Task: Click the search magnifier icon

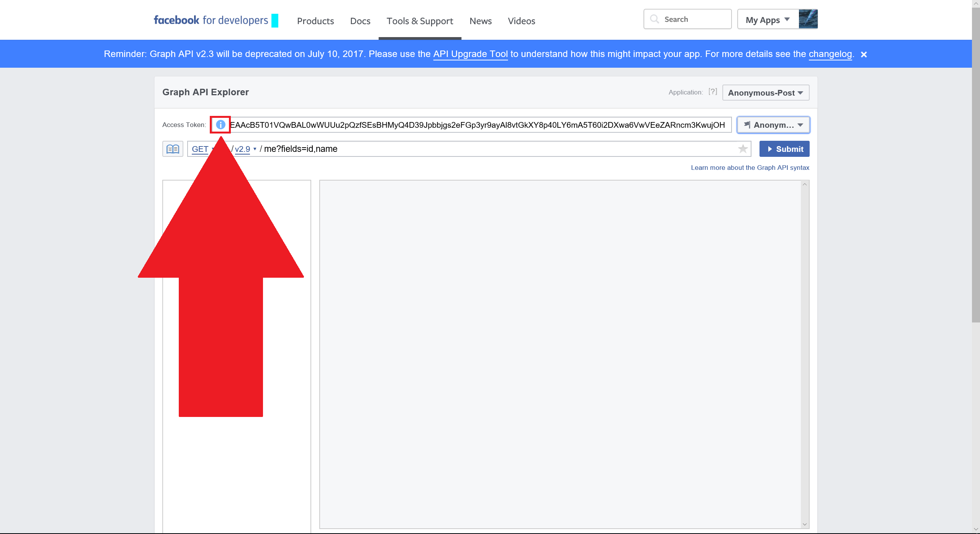Action: click(655, 19)
